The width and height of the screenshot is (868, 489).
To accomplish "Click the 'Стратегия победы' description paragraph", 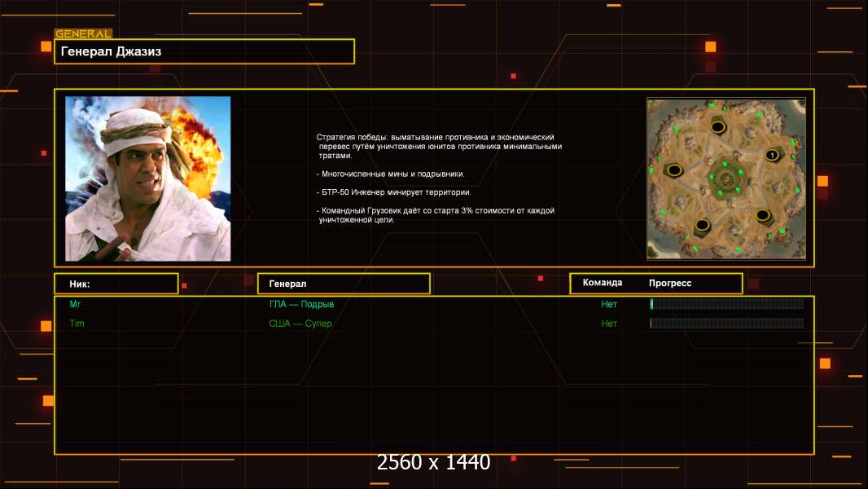I will [x=439, y=146].
